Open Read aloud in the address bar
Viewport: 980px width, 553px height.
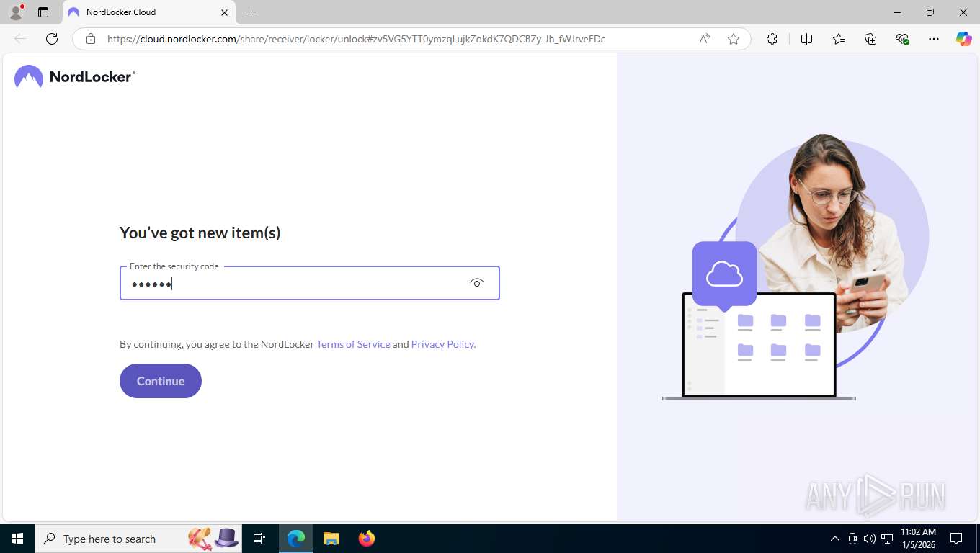(705, 39)
